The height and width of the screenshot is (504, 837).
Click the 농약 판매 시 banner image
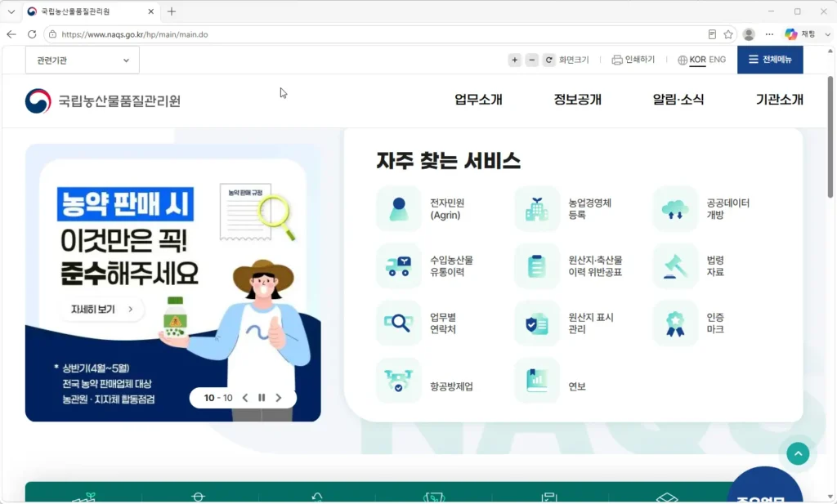tap(173, 283)
